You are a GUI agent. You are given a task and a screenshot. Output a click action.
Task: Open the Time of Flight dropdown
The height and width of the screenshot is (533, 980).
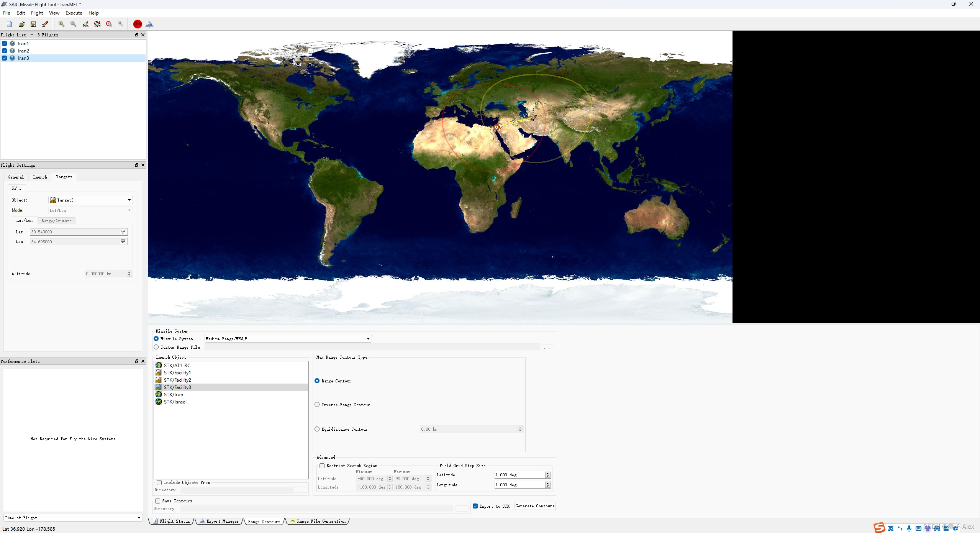(x=139, y=518)
